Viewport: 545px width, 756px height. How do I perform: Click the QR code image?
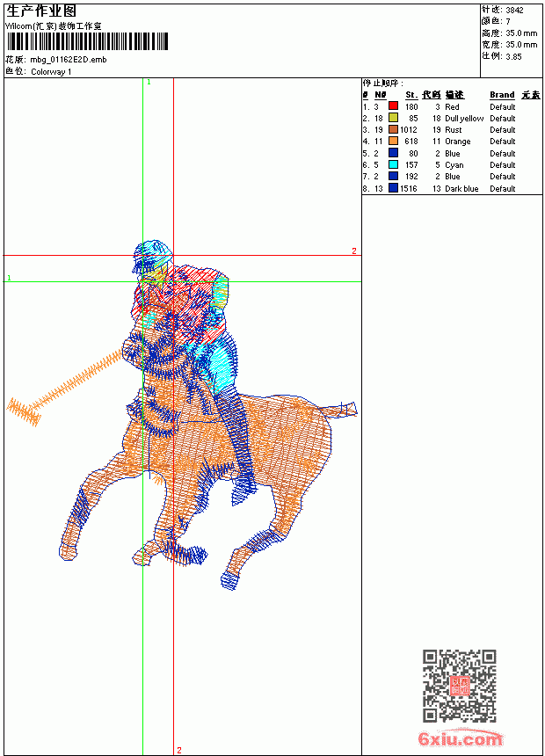tap(459, 685)
